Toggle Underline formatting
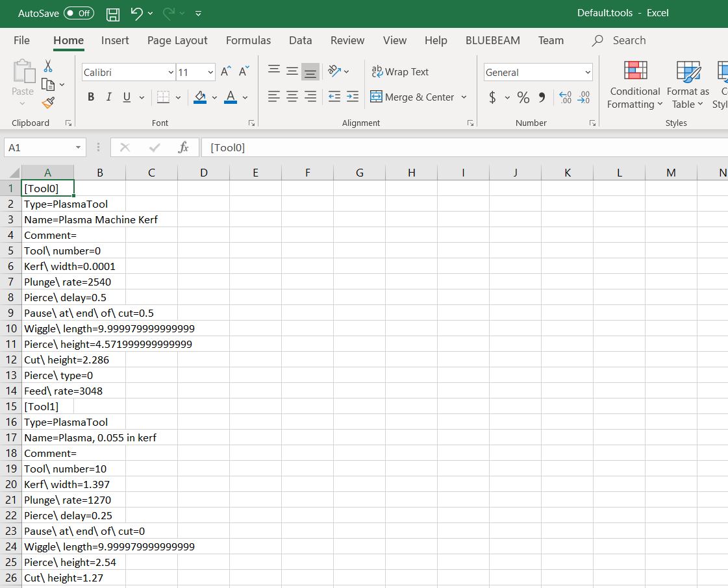This screenshot has height=588, width=728. pyautogui.click(x=126, y=97)
